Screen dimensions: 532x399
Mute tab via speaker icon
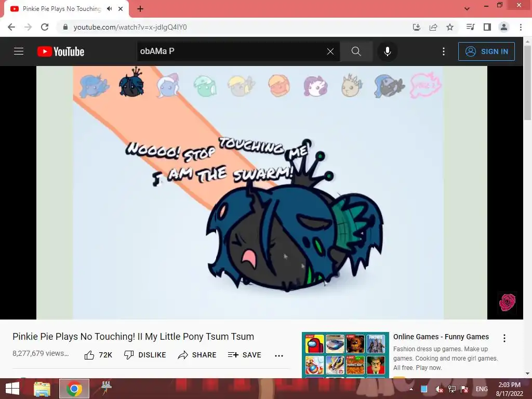(109, 9)
